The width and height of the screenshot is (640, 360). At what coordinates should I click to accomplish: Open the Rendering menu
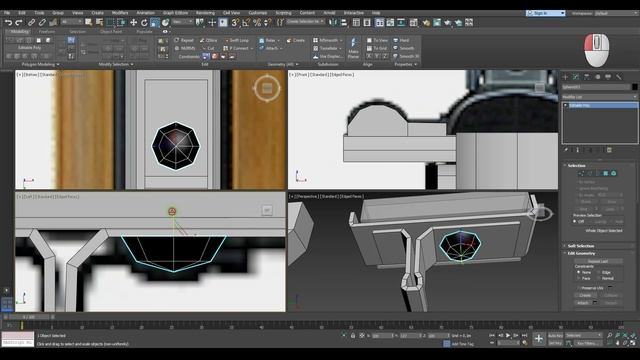(x=205, y=13)
